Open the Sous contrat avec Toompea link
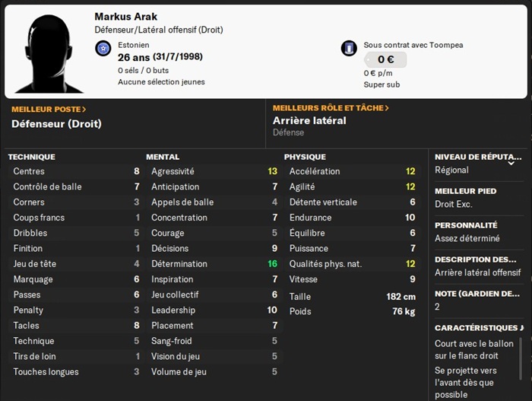The image size is (532, 401). [x=413, y=45]
